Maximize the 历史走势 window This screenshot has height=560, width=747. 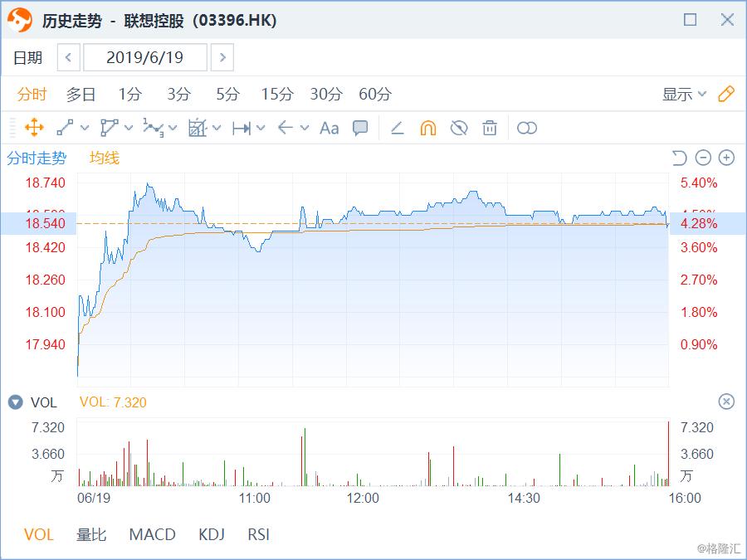(690, 20)
